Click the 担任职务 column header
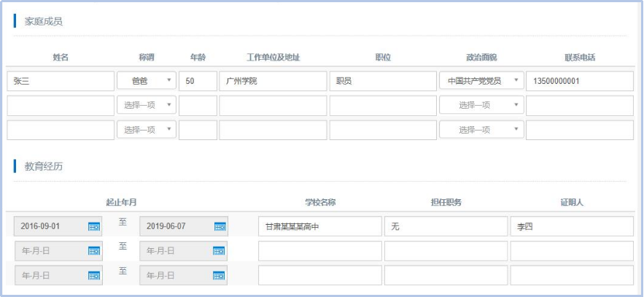This screenshot has width=644, height=297. click(x=446, y=203)
